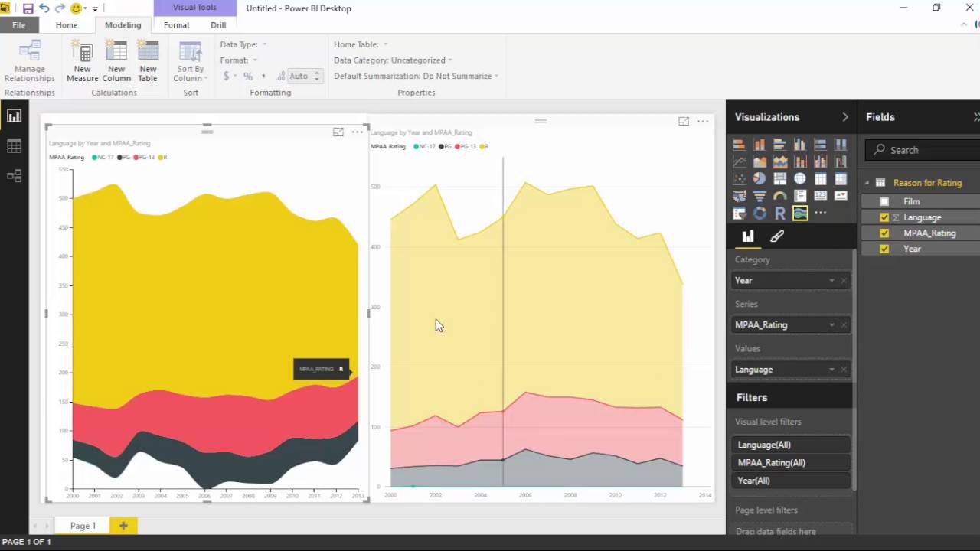
Task: Switch to the Home ribbon tab
Action: coord(67,25)
